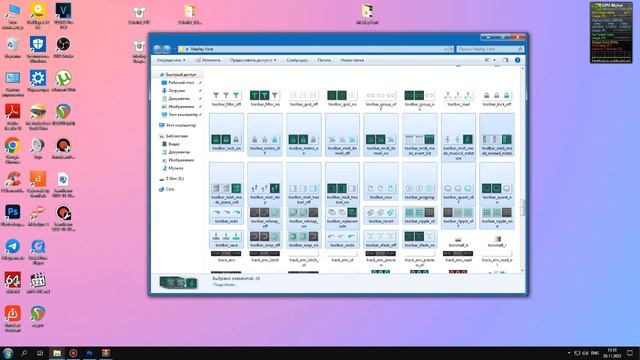Select the Z Slim (E:) drive
This screenshot has height=360, width=640.
pos(172,179)
